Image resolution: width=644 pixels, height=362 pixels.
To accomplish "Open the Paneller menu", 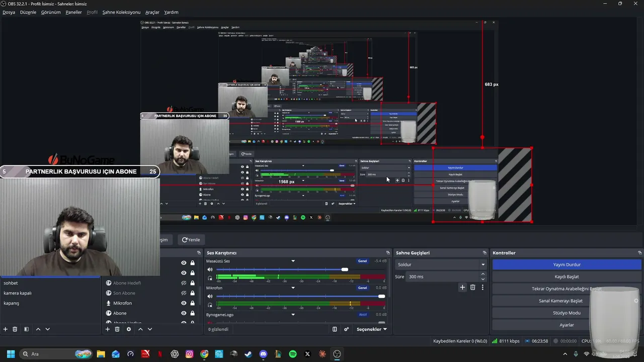I will point(73,12).
